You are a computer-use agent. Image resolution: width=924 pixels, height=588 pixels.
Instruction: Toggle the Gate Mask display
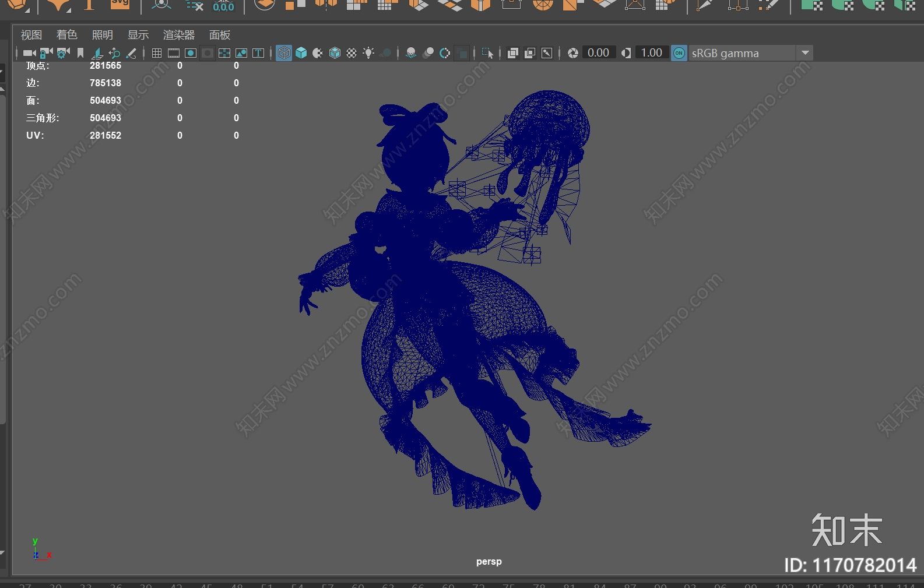point(208,53)
